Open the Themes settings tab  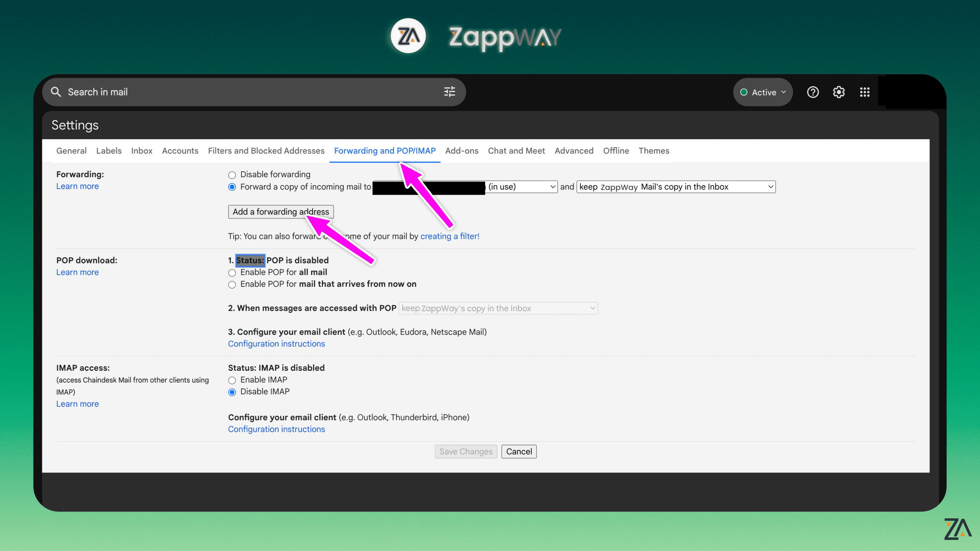(x=653, y=151)
